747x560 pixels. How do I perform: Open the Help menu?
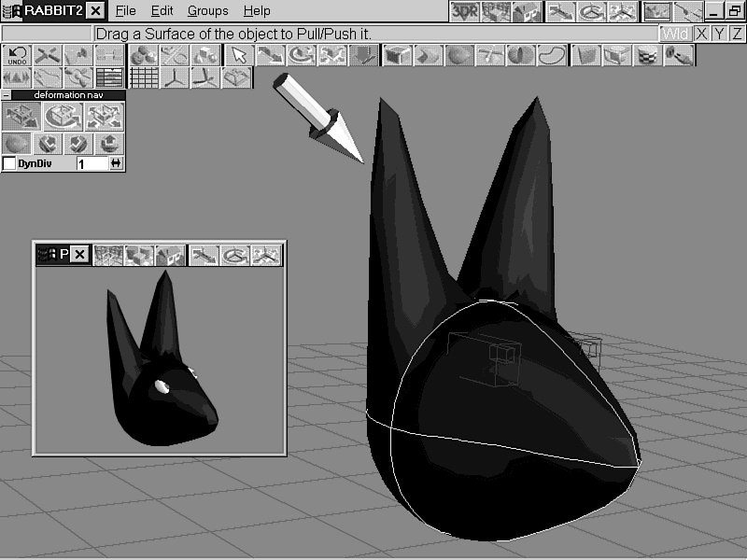point(257,11)
